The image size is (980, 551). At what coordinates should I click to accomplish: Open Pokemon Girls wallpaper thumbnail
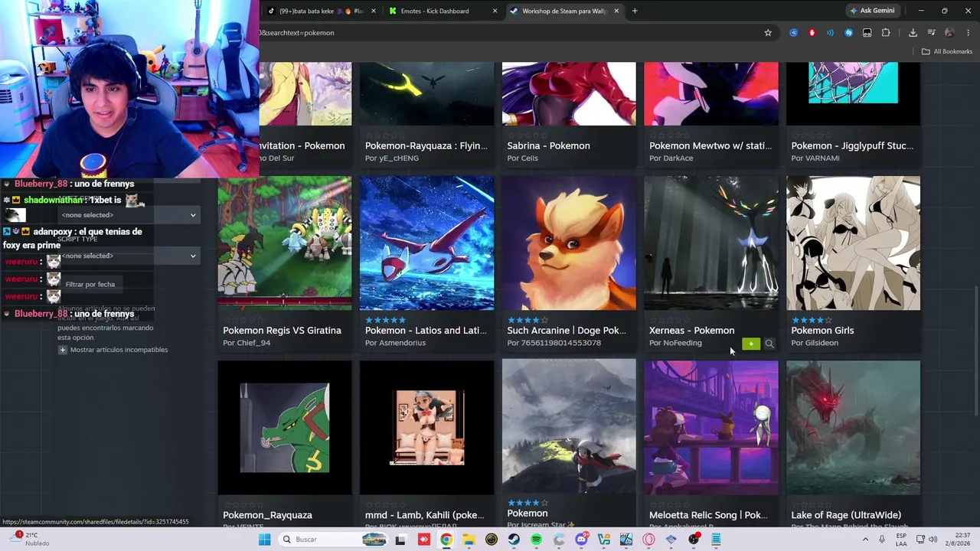coord(853,243)
